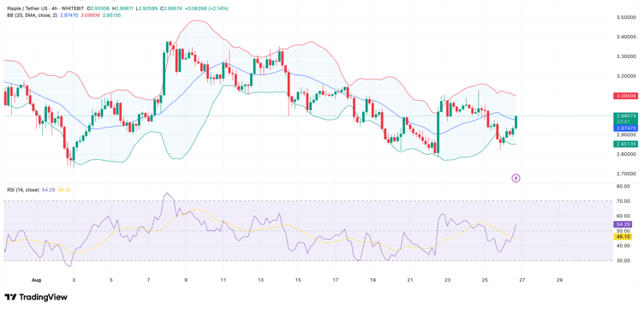The width and height of the screenshot is (644, 309).
Task: Click the purple 54.29 value in RSI legend
Action: [x=48, y=189]
